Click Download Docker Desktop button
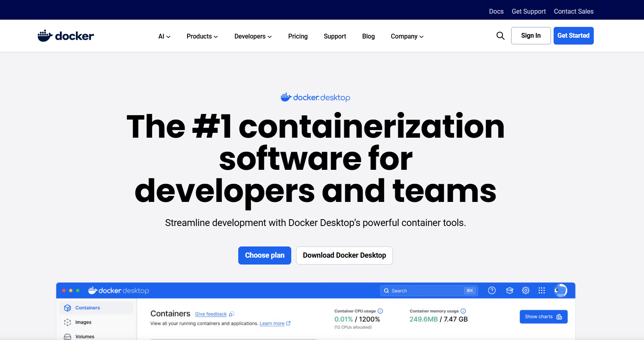 [x=344, y=255]
